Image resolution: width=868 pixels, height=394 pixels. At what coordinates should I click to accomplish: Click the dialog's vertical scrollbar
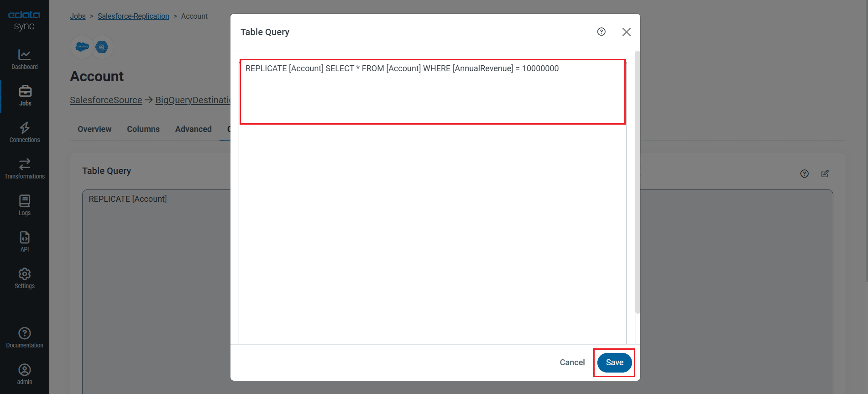pyautogui.click(x=638, y=183)
